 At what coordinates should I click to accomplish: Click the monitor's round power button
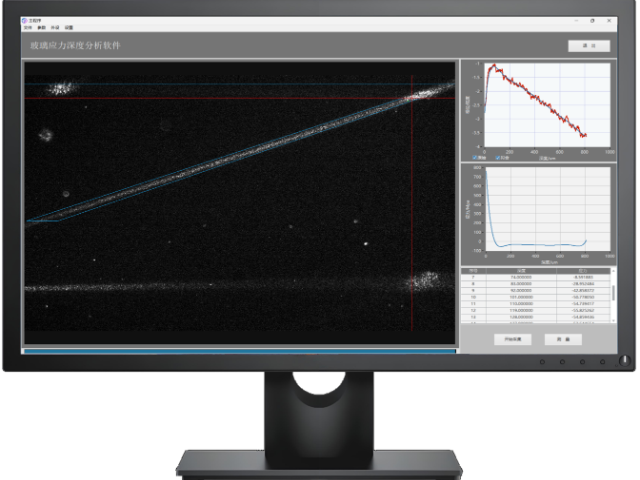tap(625, 361)
